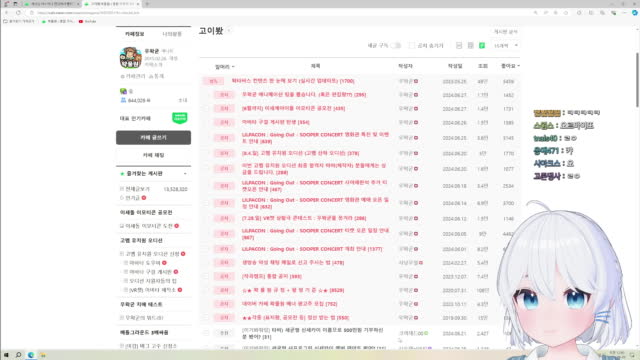Select the green active view icon
The image size is (640, 360).
pyautogui.click(x=482, y=45)
